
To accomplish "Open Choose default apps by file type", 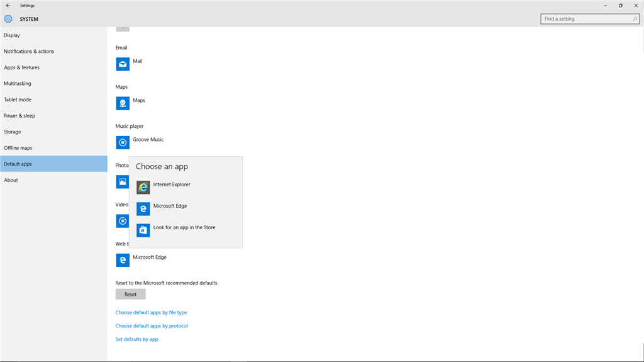I will point(151,313).
